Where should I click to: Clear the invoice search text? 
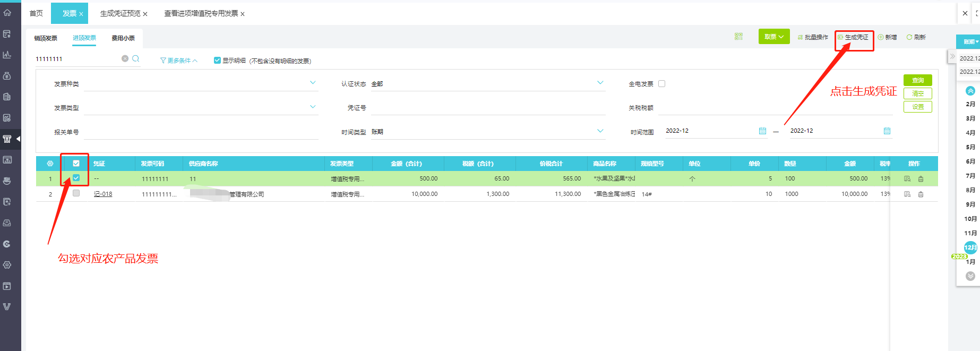click(125, 59)
